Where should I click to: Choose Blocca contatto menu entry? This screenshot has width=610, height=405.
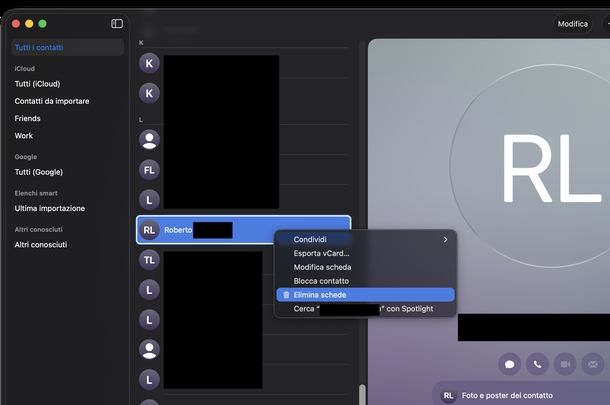click(365, 281)
